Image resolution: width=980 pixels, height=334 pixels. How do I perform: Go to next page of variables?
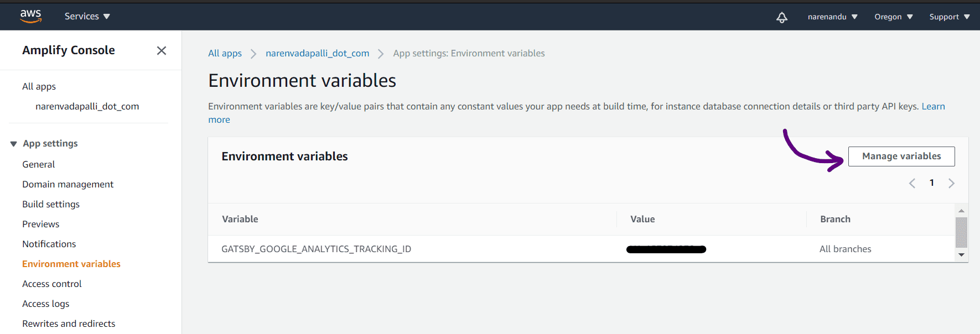(x=951, y=183)
